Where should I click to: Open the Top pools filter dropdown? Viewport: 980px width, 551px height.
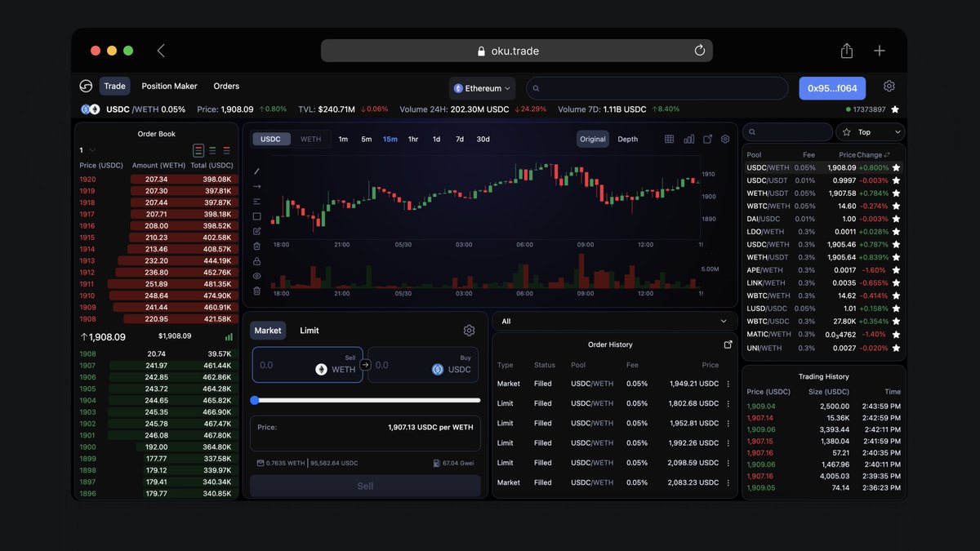(871, 131)
